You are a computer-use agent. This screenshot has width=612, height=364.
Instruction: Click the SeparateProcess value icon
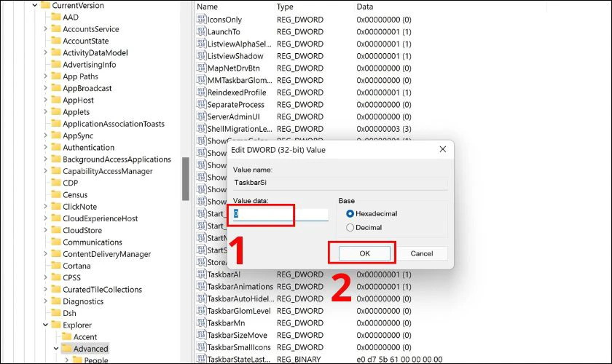pyautogui.click(x=201, y=105)
